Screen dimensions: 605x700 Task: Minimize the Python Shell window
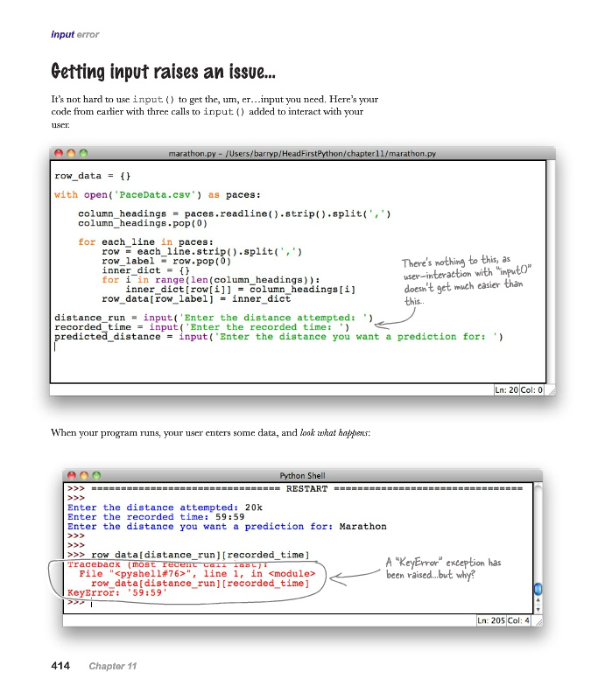(84, 475)
